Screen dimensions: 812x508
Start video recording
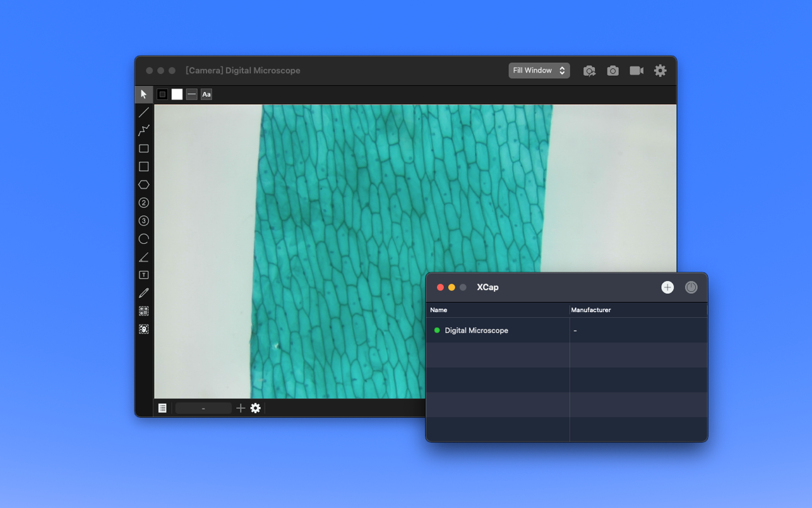click(636, 71)
